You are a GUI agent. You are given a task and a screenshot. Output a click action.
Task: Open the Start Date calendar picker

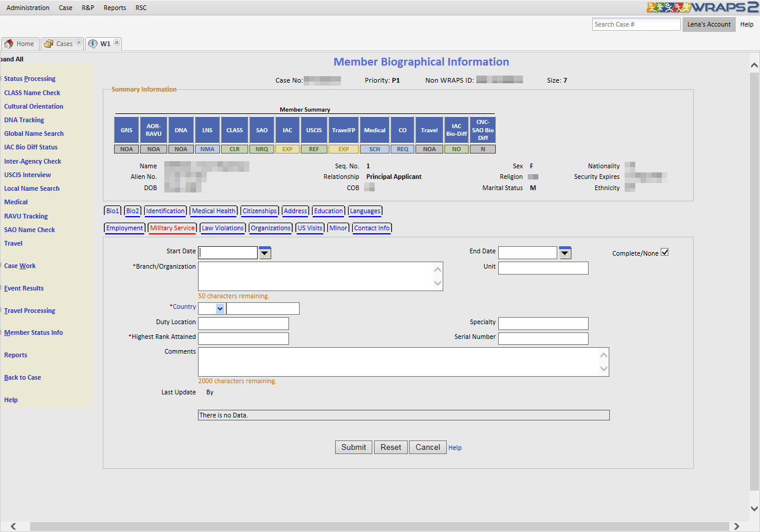tap(265, 253)
